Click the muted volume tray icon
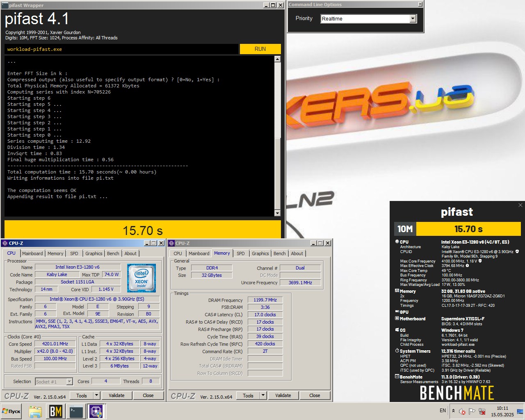This screenshot has width=525, height=420. [x=462, y=411]
